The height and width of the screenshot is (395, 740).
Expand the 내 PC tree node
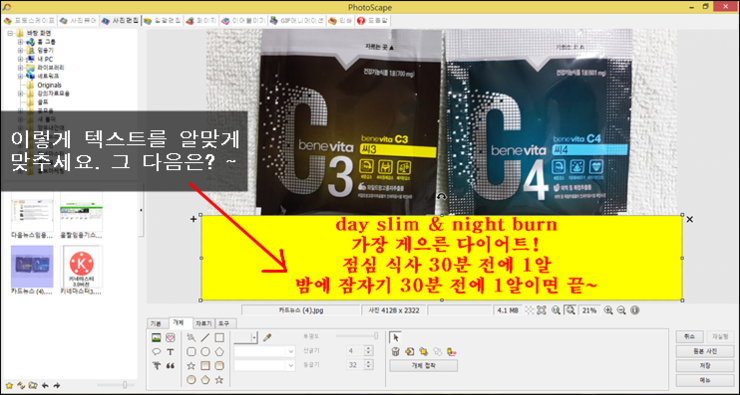[x=20, y=59]
